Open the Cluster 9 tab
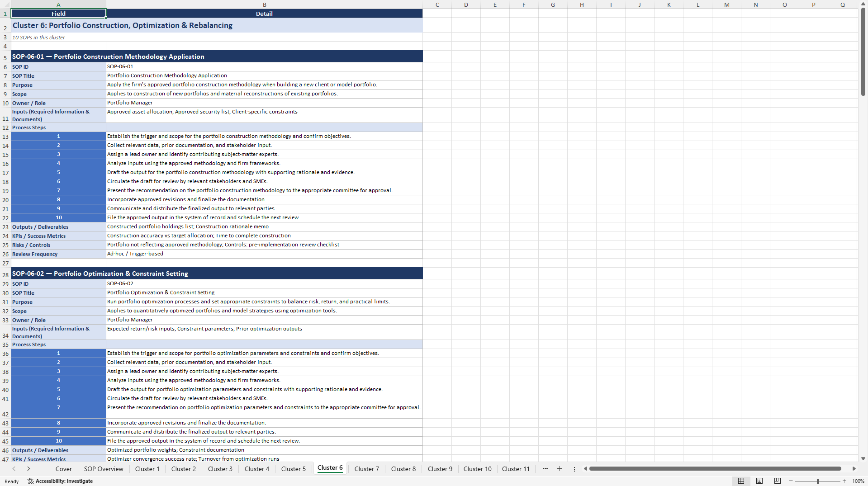This screenshot has width=868, height=486. 440,469
